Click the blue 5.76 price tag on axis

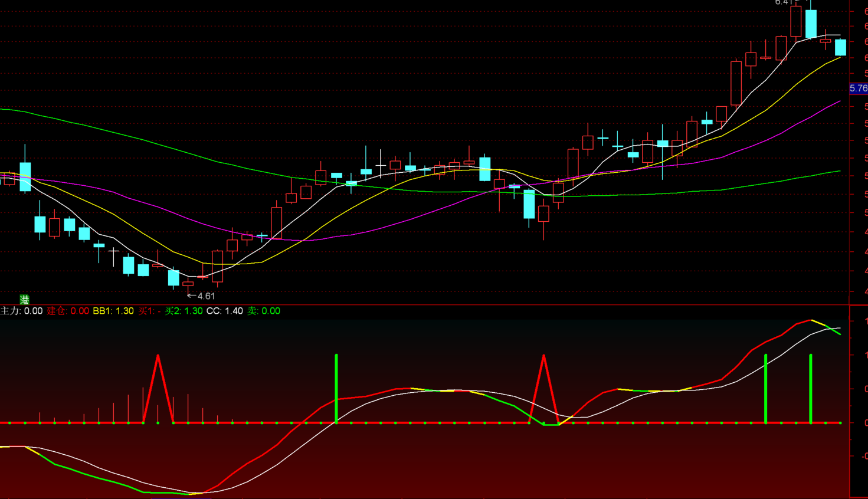[859, 88]
